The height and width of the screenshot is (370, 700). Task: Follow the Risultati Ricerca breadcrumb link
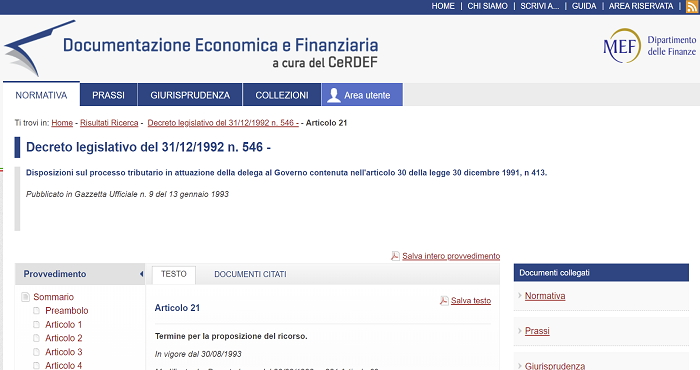click(109, 123)
